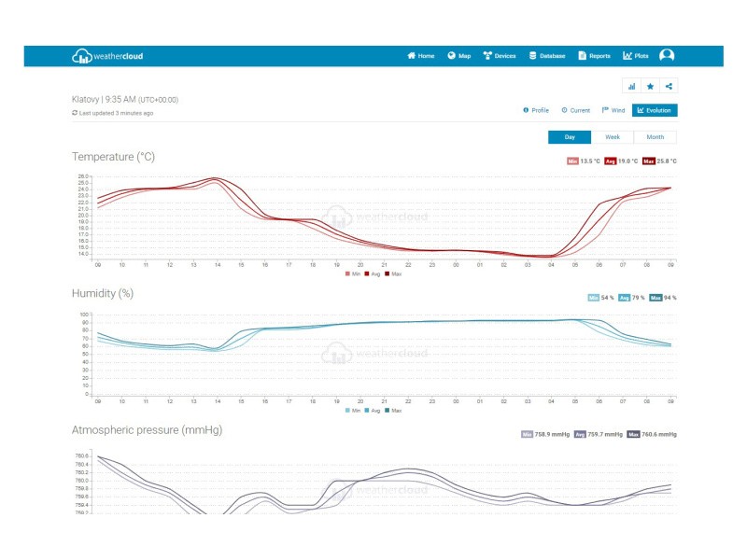The width and height of the screenshot is (747, 560).
Task: Select the Month time range
Action: click(655, 137)
